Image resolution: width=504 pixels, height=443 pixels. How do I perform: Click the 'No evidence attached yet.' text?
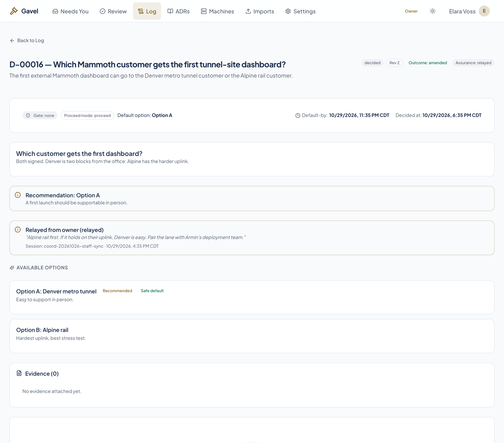[52, 391]
